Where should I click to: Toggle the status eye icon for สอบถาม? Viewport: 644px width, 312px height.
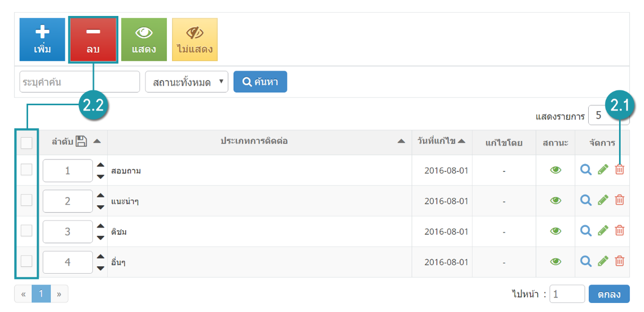coord(556,170)
